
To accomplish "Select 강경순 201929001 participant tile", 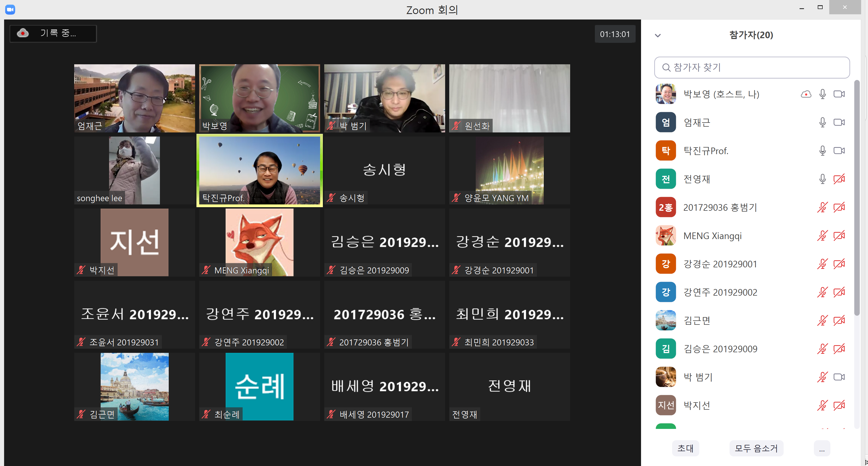I will (x=509, y=242).
